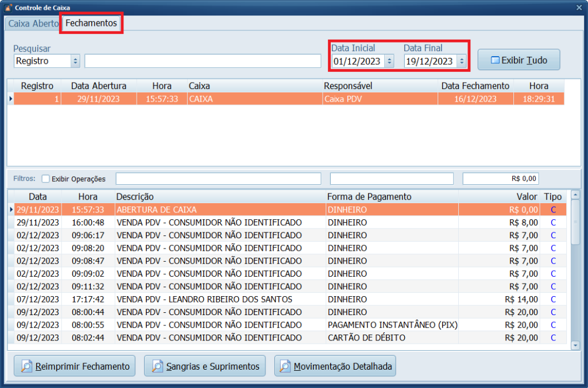
Task: Open the Registro search-field dropdown
Action: 75,61
